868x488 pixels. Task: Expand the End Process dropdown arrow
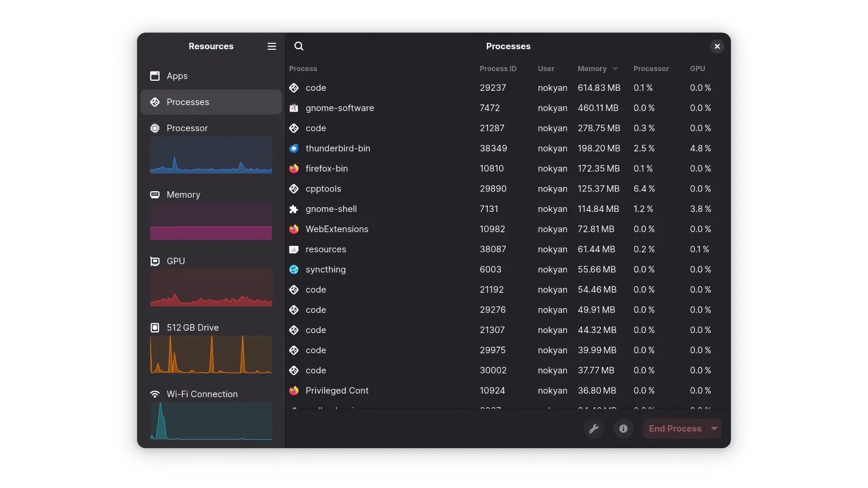(x=714, y=428)
